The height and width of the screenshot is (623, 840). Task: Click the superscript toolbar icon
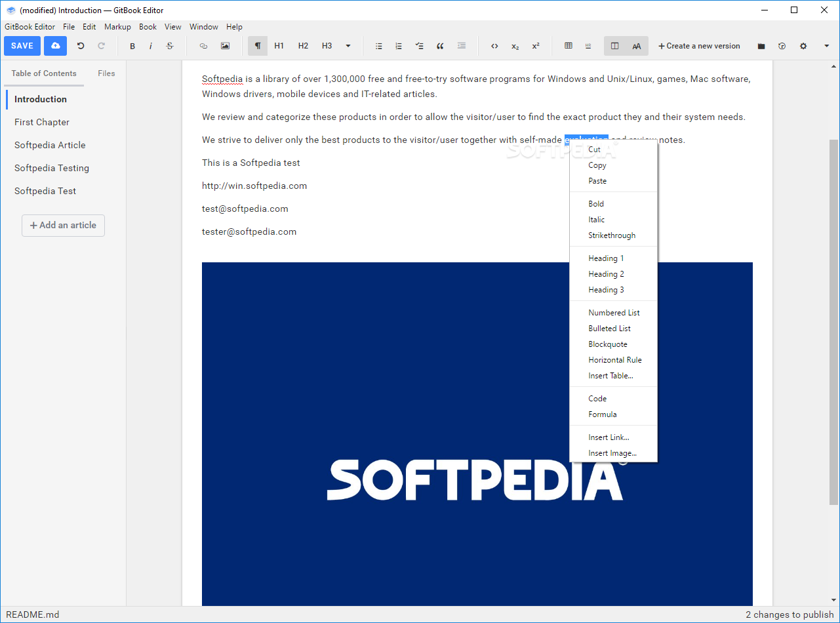pyautogui.click(x=536, y=46)
